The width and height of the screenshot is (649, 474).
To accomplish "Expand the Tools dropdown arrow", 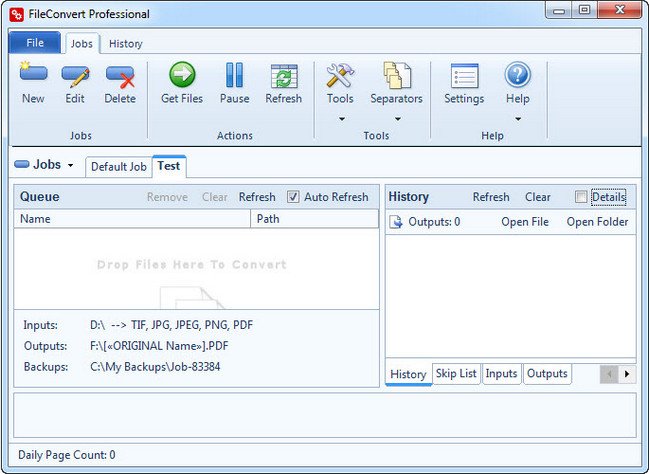I will pos(341,119).
